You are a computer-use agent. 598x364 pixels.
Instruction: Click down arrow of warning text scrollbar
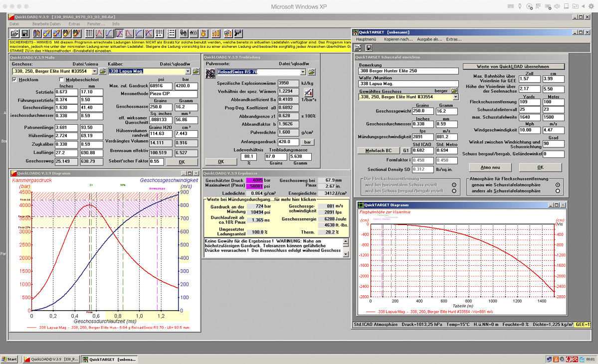tap(346, 254)
